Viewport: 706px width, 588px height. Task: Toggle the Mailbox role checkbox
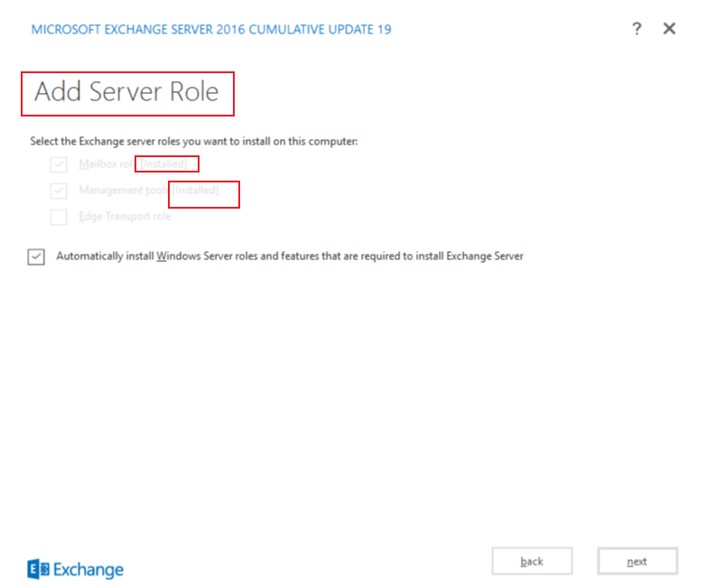coord(59,164)
